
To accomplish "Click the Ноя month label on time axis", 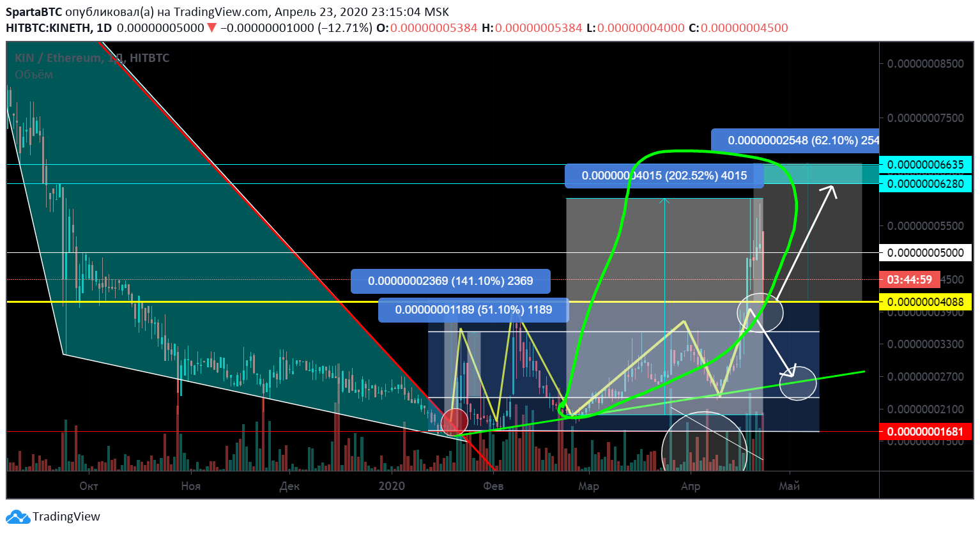I will click(x=190, y=487).
